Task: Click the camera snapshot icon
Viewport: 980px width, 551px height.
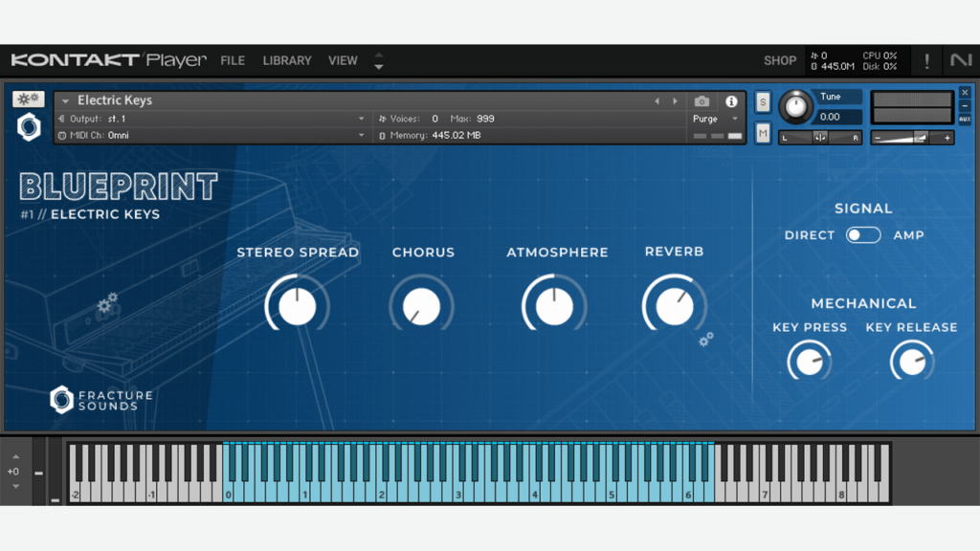Action: (x=702, y=99)
